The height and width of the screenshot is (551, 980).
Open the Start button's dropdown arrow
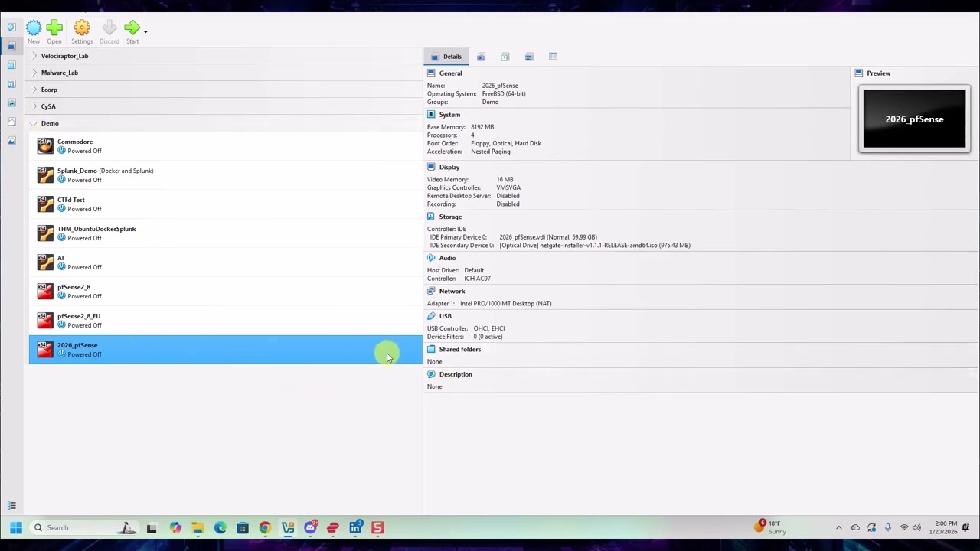tap(145, 31)
